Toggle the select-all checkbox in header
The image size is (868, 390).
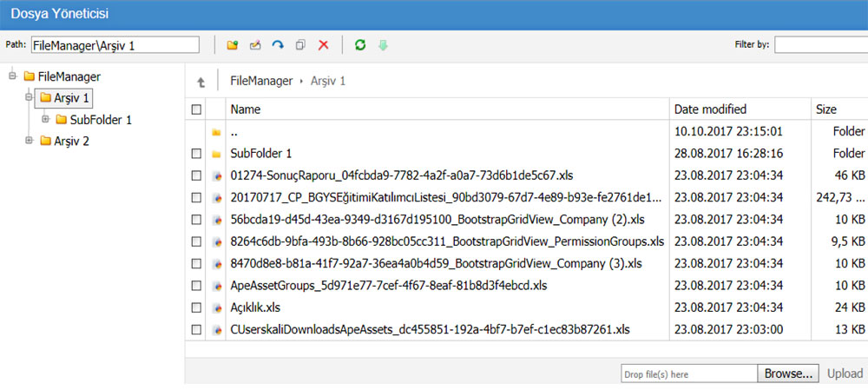(196, 110)
